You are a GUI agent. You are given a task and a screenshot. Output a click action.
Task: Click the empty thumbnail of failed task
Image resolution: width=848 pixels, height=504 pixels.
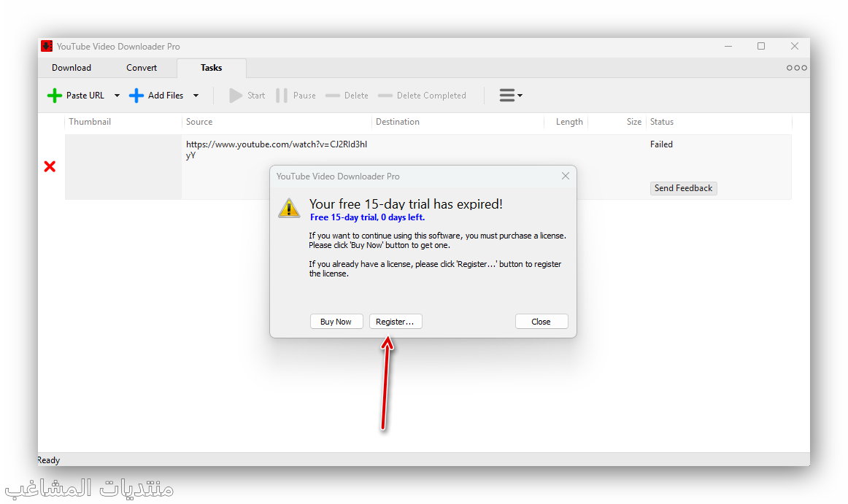pos(123,166)
